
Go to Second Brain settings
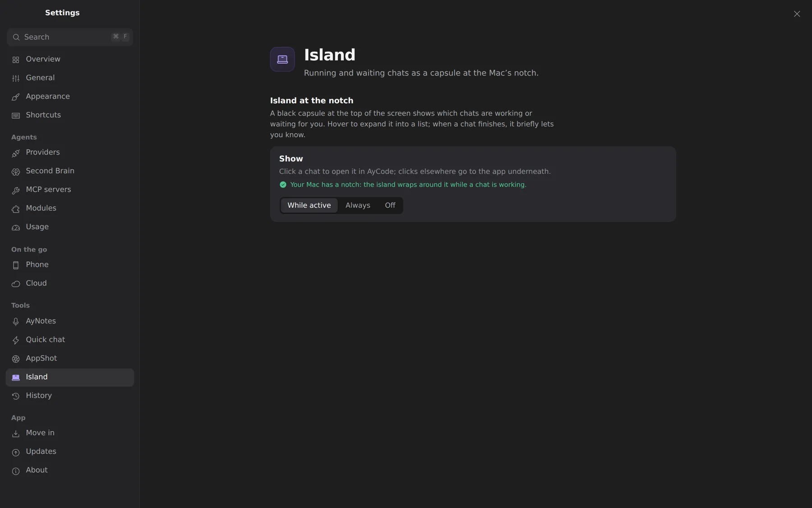coord(70,171)
